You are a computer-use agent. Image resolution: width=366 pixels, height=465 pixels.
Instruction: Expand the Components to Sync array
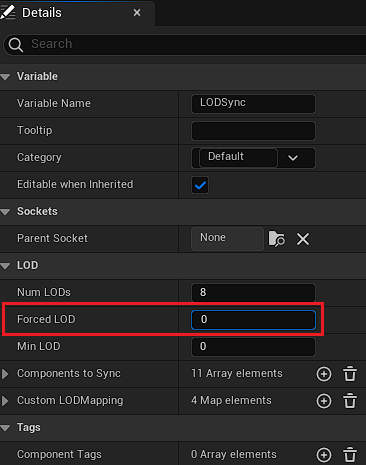coord(5,374)
